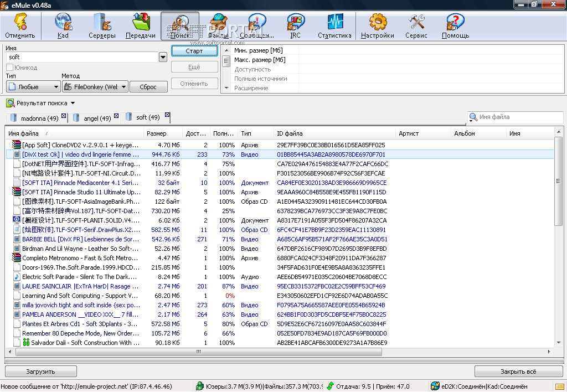Click the message icon in status bar corner
The width and height of the screenshot is (567, 392).
(560, 386)
